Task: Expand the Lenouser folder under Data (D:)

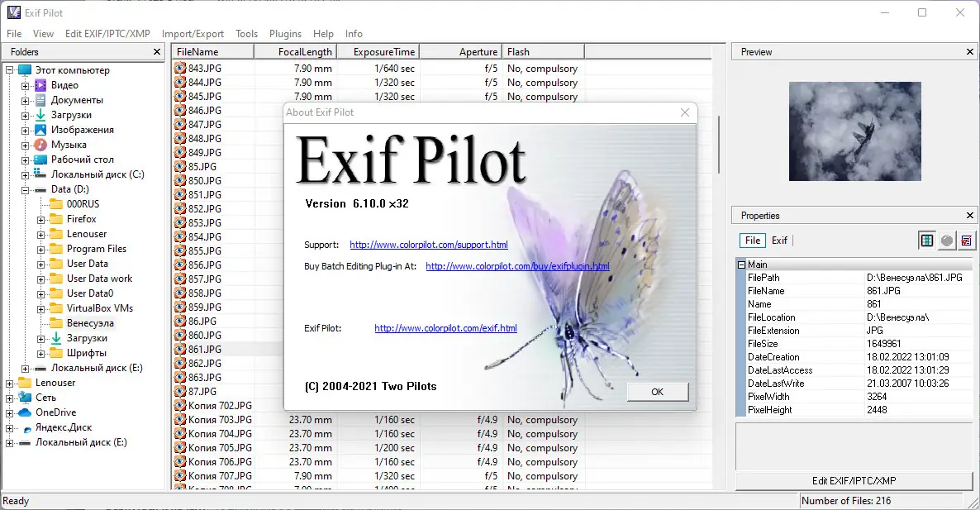Action: 41,235
